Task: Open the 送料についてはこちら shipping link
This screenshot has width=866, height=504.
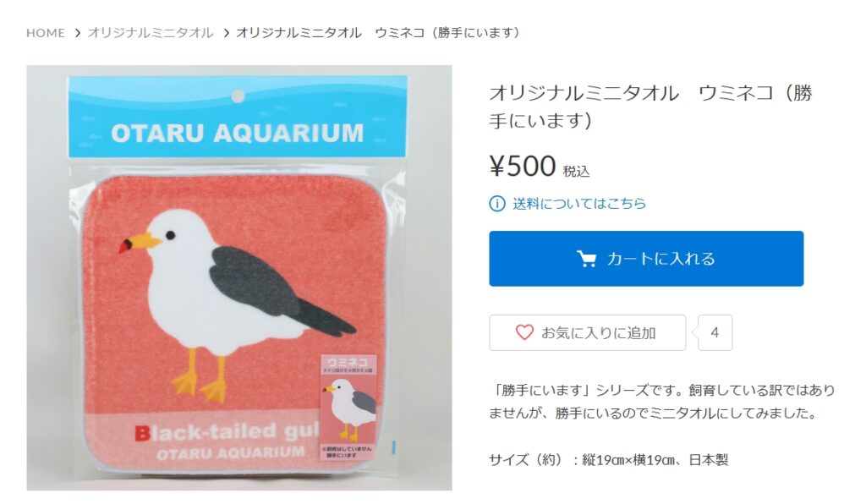Action: pos(579,204)
